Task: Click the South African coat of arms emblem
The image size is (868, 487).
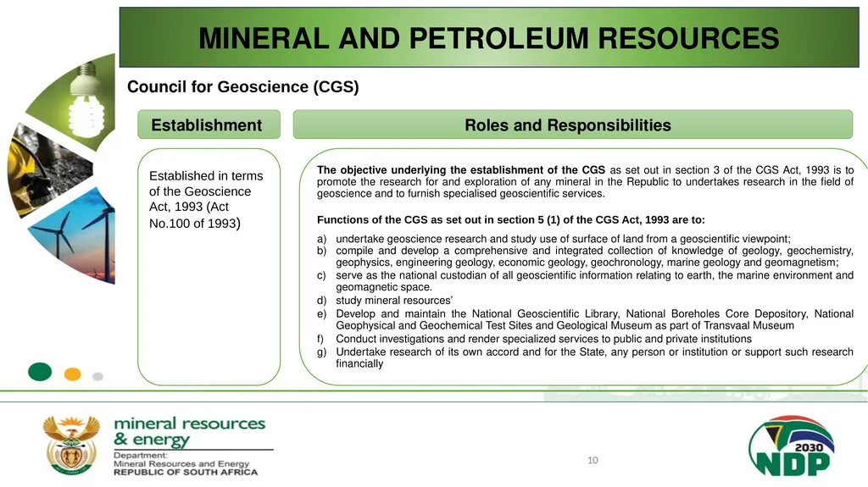Action: pyautogui.click(x=72, y=445)
